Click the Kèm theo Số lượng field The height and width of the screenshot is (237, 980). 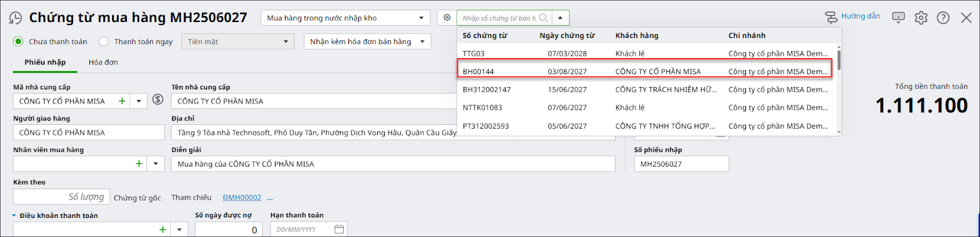tap(61, 197)
